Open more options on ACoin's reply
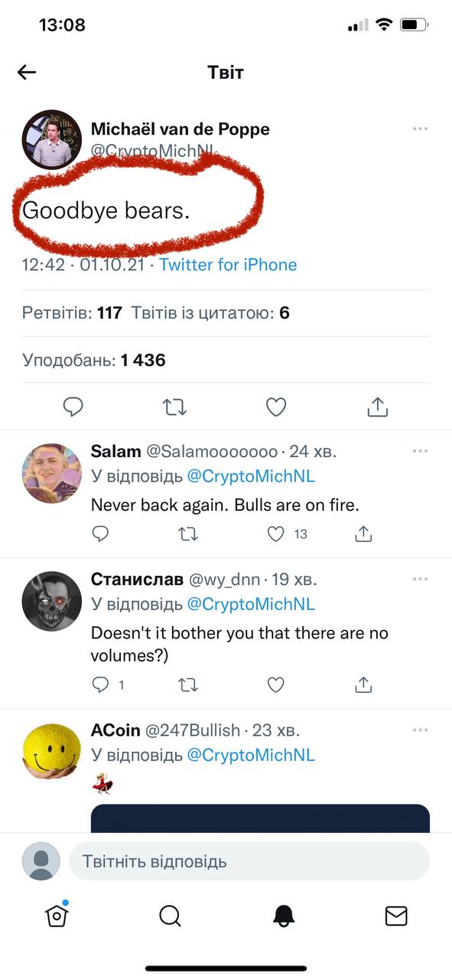This screenshot has height=980, width=452. (x=420, y=730)
